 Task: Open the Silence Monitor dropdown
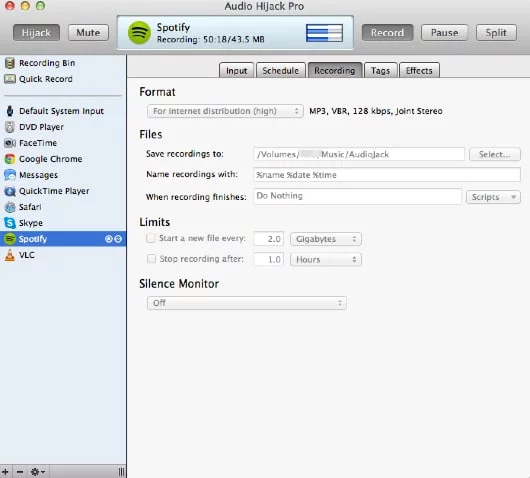pyautogui.click(x=247, y=303)
